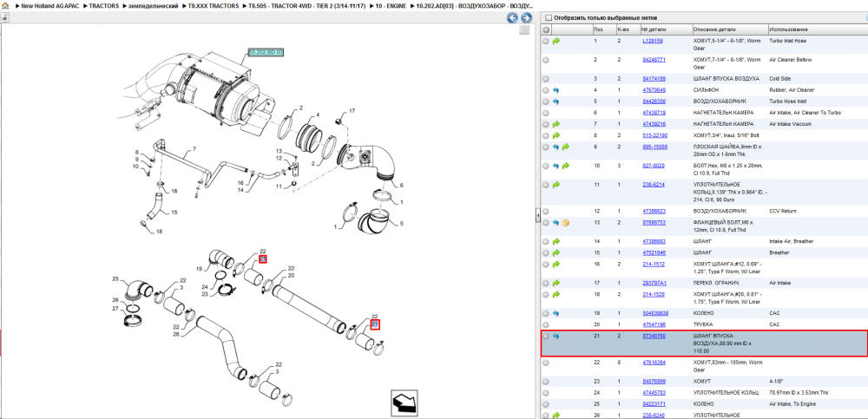Open part number link 84223171
Image resolution: width=868 pixels, height=419 pixels.
654,404
